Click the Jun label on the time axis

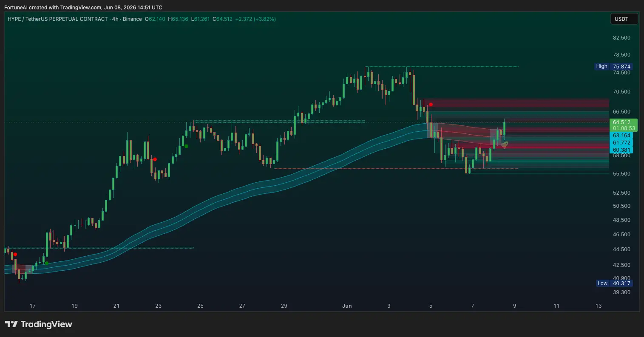pyautogui.click(x=347, y=306)
